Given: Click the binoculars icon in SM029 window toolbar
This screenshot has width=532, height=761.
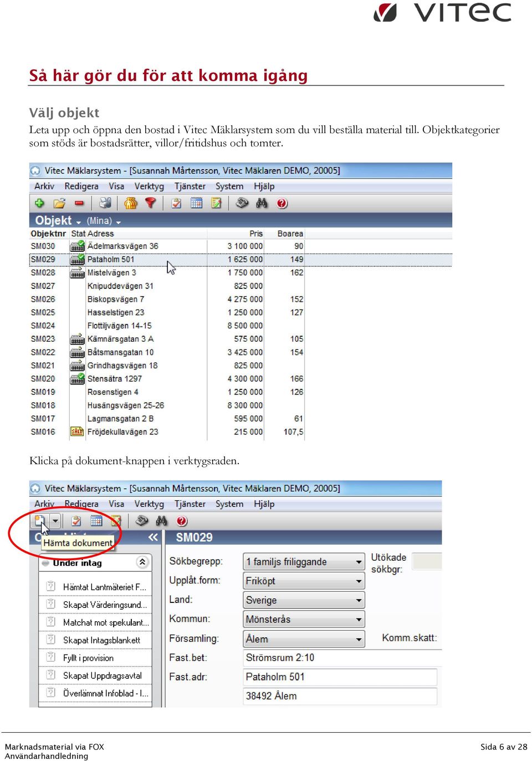Looking at the screenshot, I should [x=161, y=521].
